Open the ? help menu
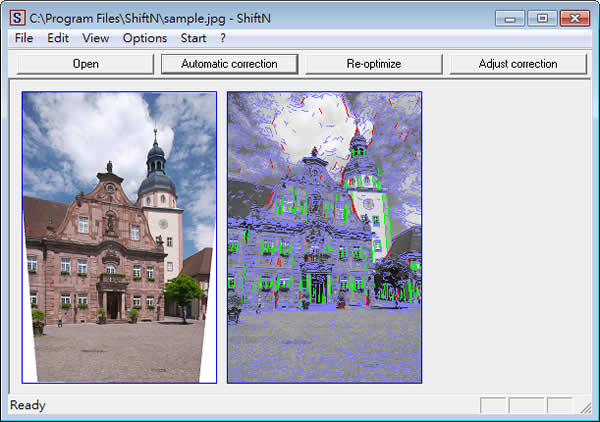Viewport: 600px width, 422px height. point(223,38)
